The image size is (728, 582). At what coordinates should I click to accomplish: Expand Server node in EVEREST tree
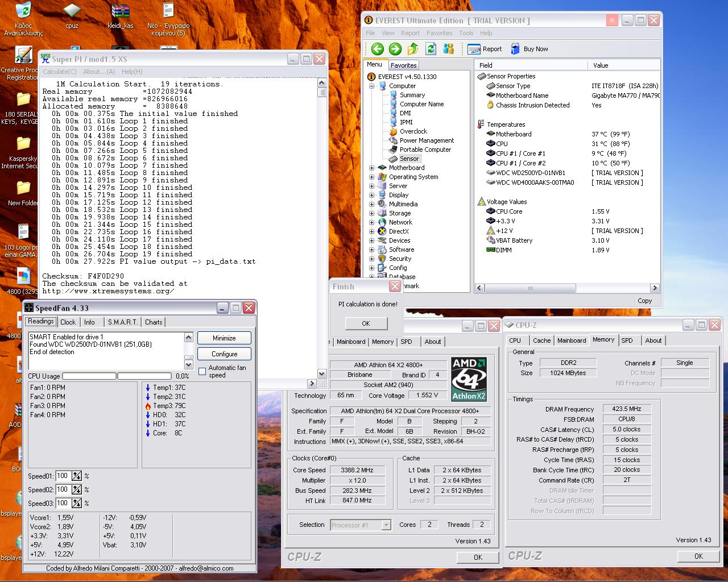(x=372, y=186)
